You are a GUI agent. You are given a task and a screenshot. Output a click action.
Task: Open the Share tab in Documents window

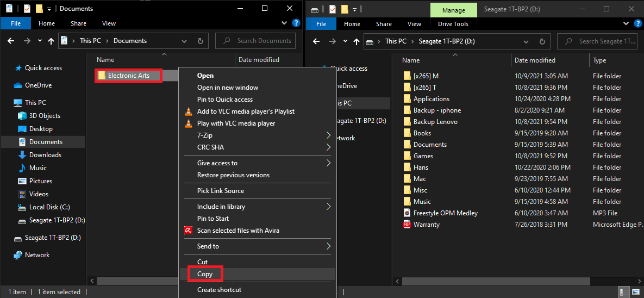point(78,23)
